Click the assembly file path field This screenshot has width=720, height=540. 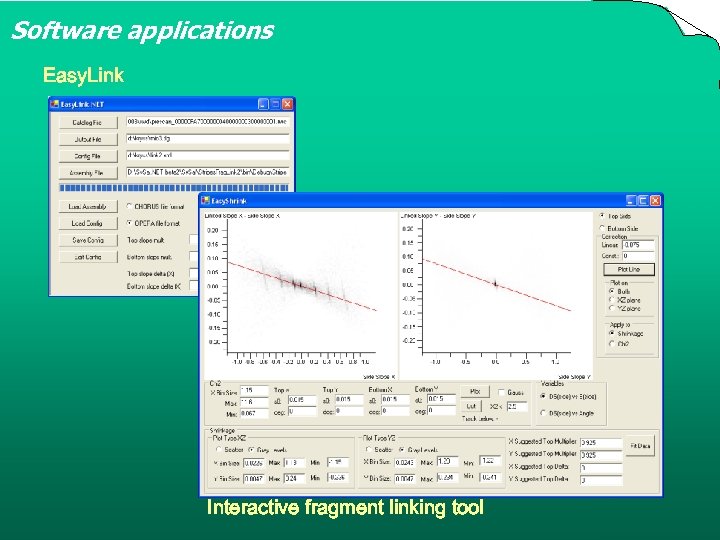[x=208, y=172]
